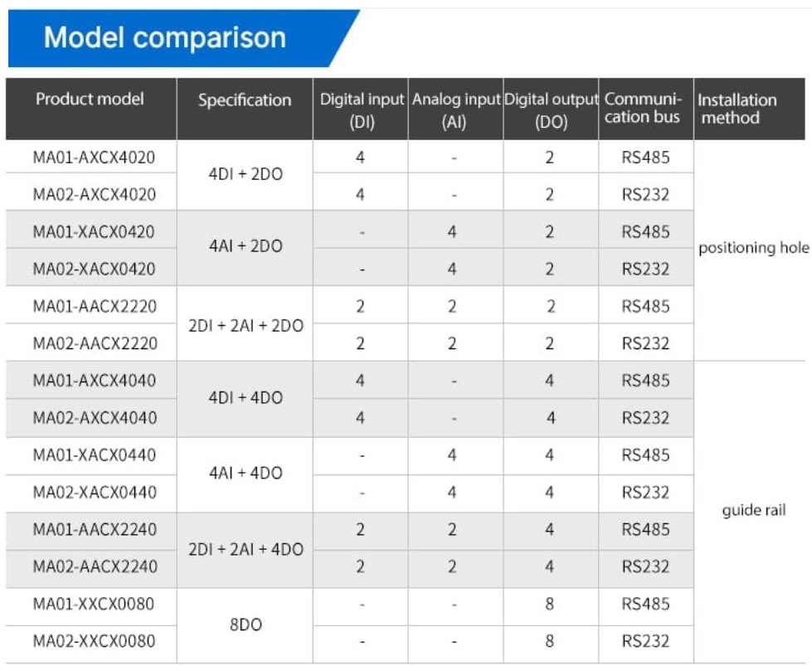Click the "Model comparison" title banner
Screen dimensions: 812x666
pyautogui.click(x=166, y=37)
